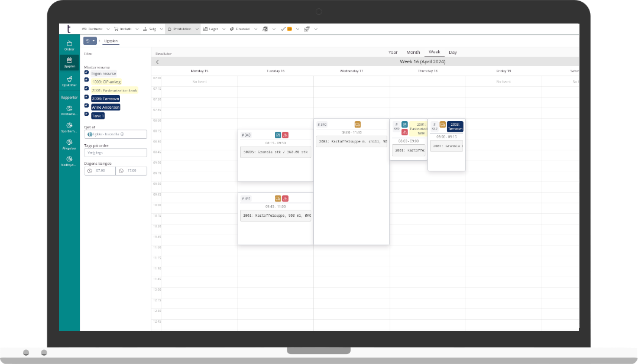Expand the Lager menu chevron

tap(222, 28)
